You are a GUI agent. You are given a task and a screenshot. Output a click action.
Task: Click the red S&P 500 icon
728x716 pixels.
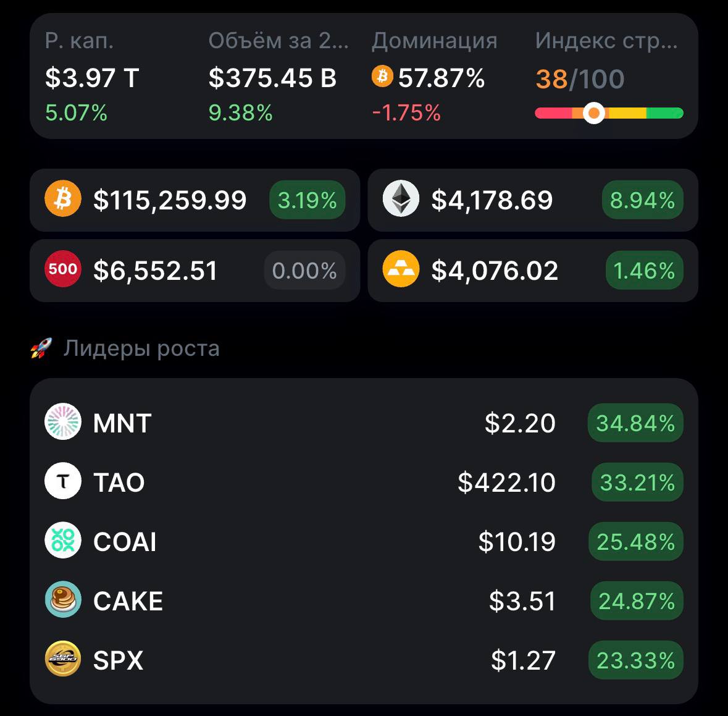pos(63,270)
